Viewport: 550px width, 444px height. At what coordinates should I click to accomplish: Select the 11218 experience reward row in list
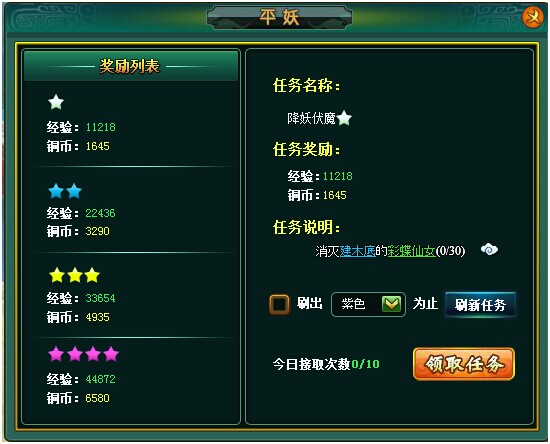[81, 127]
